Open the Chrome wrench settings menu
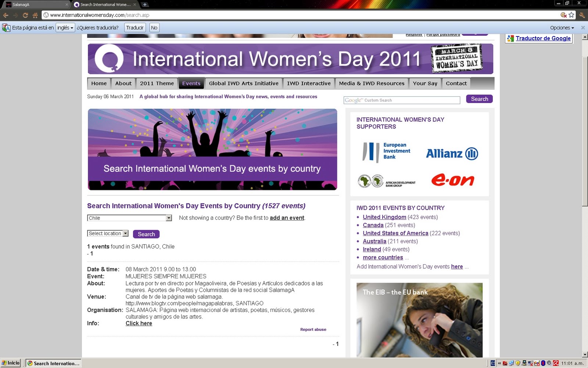The image size is (588, 368). click(582, 15)
